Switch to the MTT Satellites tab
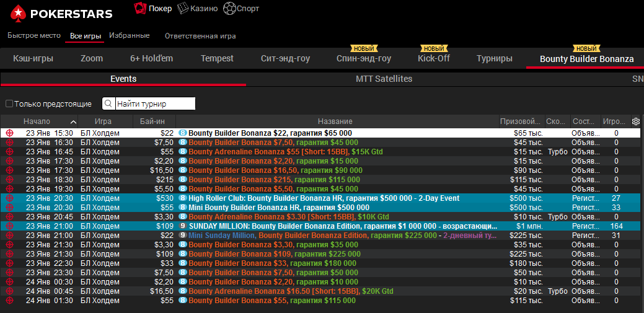The width and height of the screenshot is (644, 313). point(384,79)
